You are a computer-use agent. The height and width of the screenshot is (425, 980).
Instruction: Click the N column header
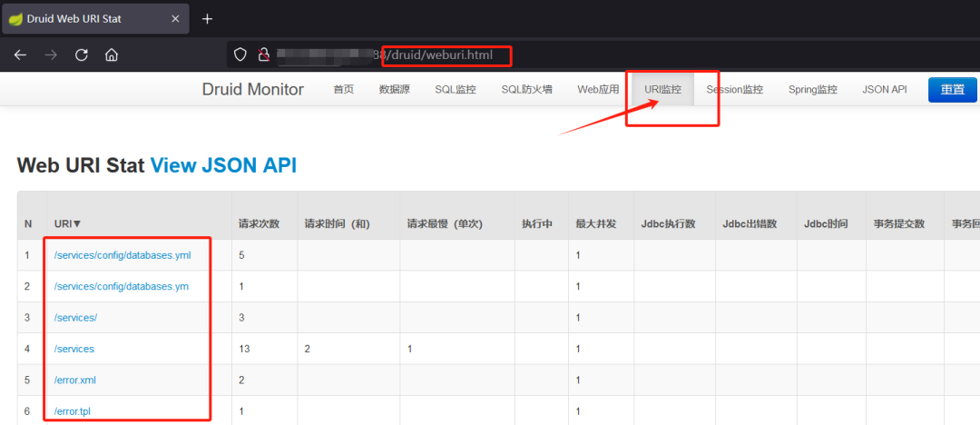28,223
